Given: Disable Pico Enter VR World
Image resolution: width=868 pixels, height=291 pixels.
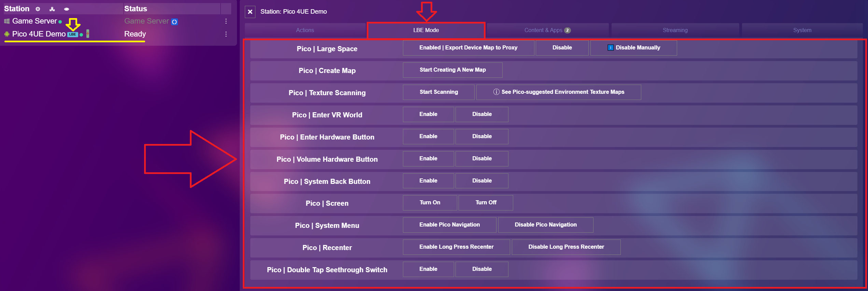Looking at the screenshot, I should click(x=482, y=114).
